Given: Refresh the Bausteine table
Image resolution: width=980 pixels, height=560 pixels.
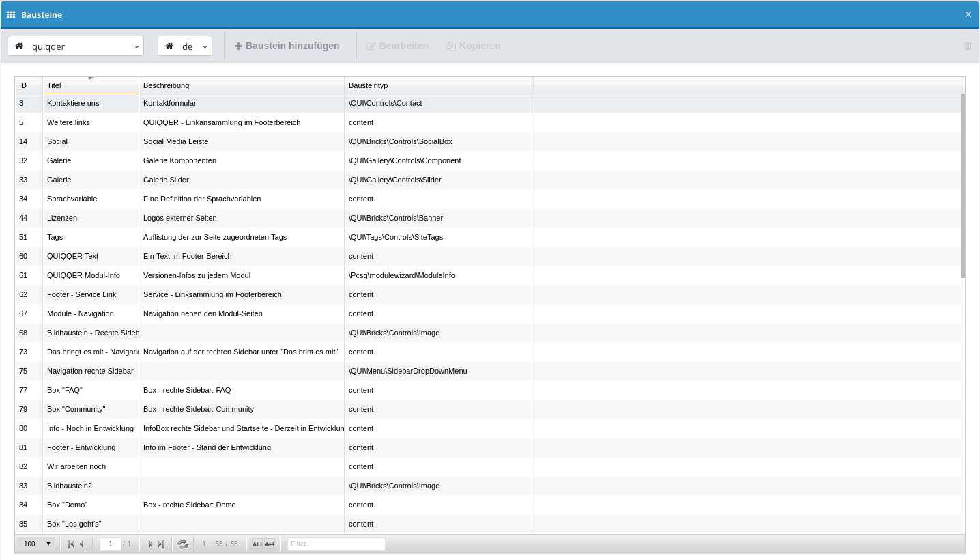Looking at the screenshot, I should (183, 544).
